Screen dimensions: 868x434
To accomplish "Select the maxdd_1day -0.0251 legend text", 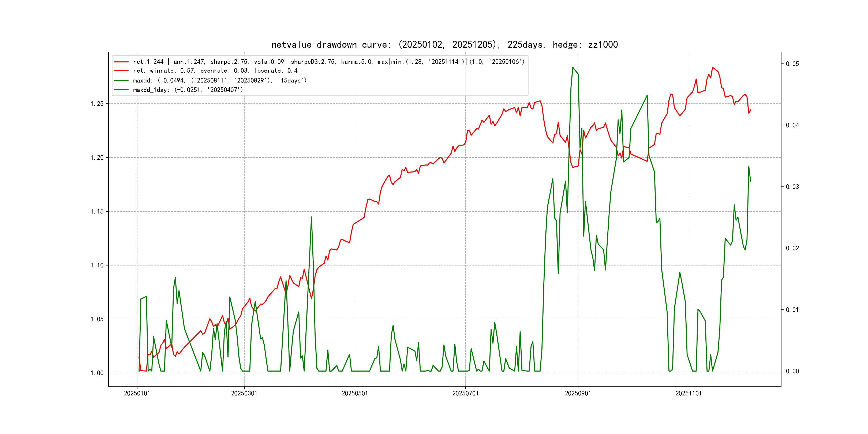I will (188, 90).
